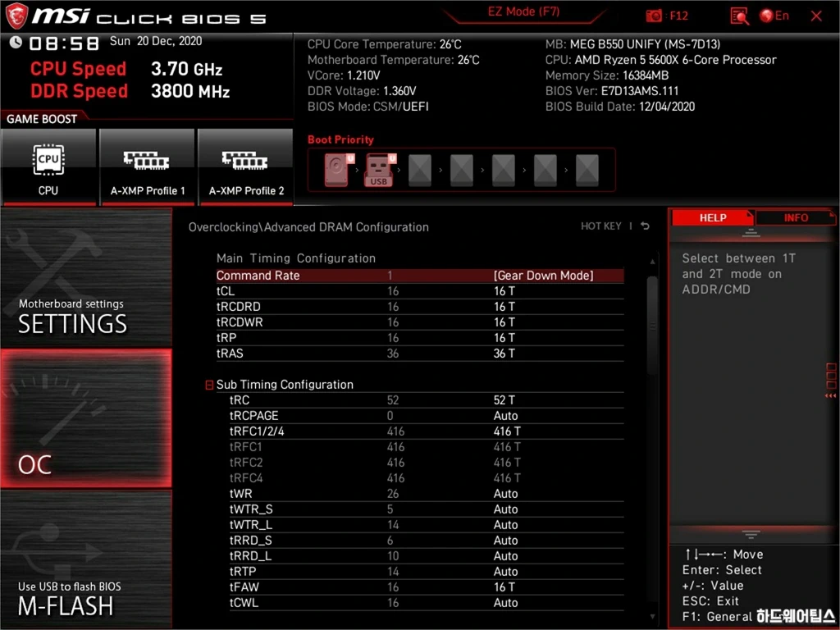Edit the tFAW 16 T value
Image resolution: width=840 pixels, height=630 pixels.
(x=504, y=587)
